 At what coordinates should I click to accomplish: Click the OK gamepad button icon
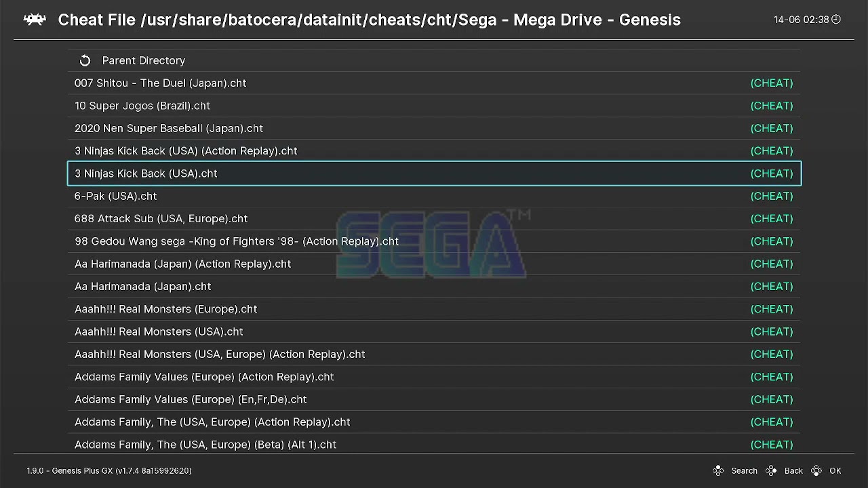(816, 470)
